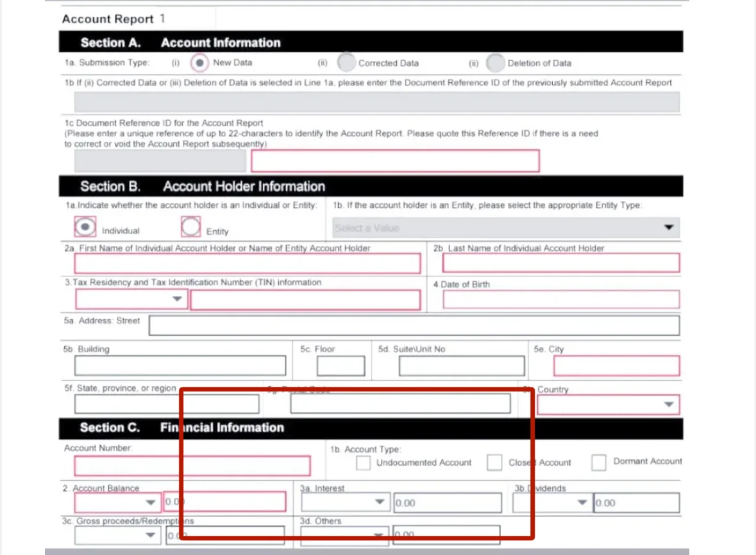The image size is (756, 555).
Task: Click the Section B. Account Holder Information header
Action: 371,186
